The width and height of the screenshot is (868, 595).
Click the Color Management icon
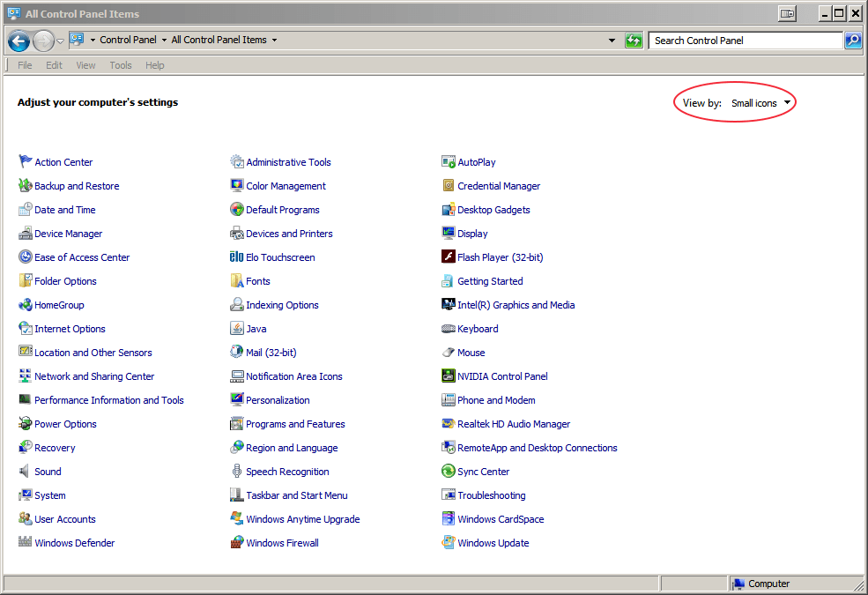click(237, 185)
